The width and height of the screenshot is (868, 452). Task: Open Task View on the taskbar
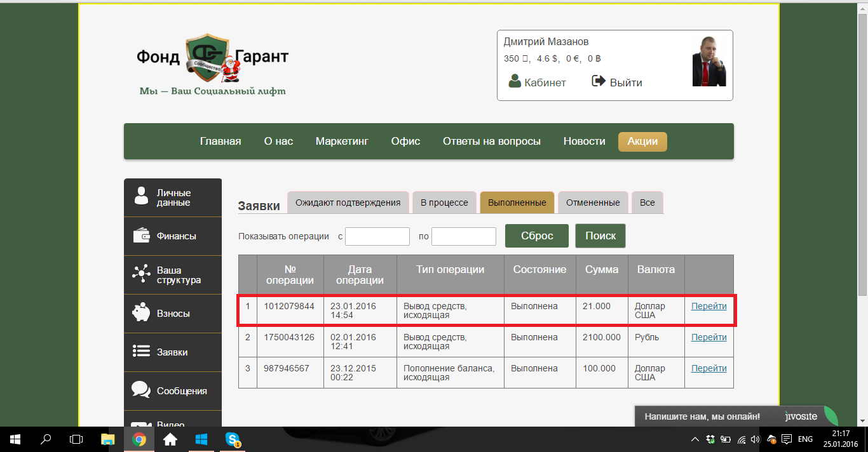point(76,439)
